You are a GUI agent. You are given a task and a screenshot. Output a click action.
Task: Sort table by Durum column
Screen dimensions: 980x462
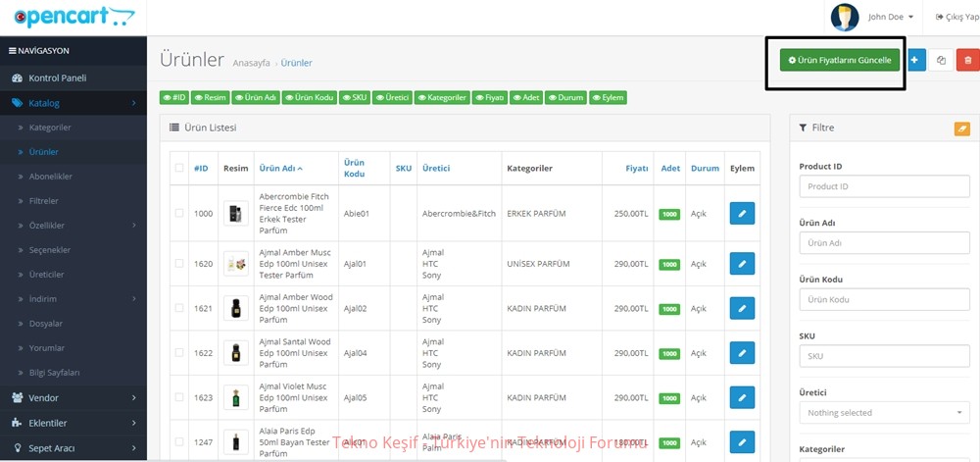tap(705, 168)
